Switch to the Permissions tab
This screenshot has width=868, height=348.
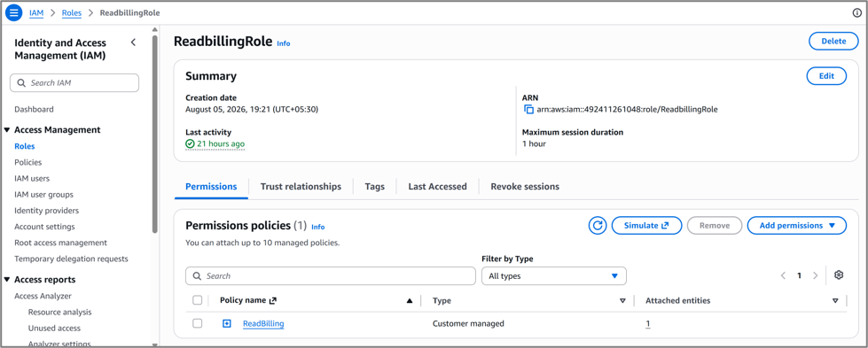211,187
